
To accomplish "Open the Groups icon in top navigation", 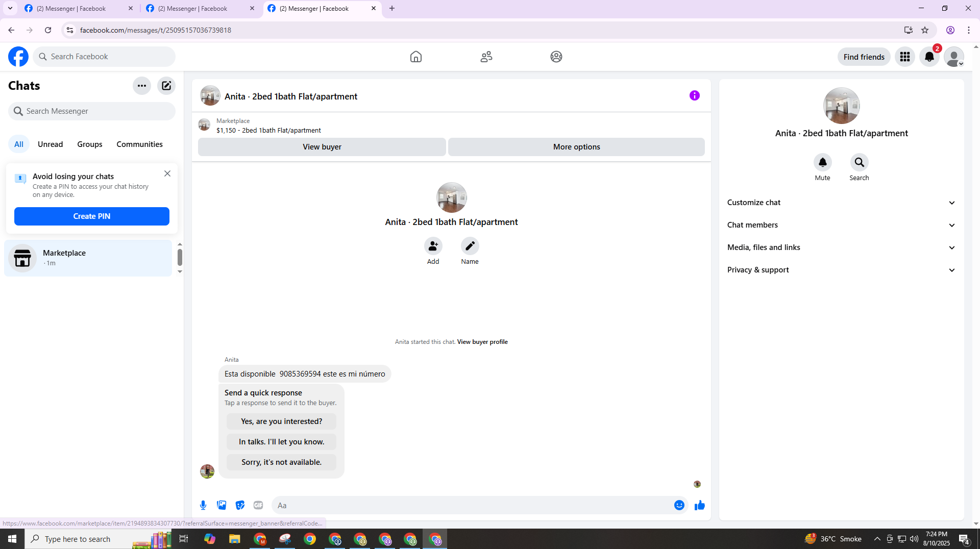I will coord(556,57).
